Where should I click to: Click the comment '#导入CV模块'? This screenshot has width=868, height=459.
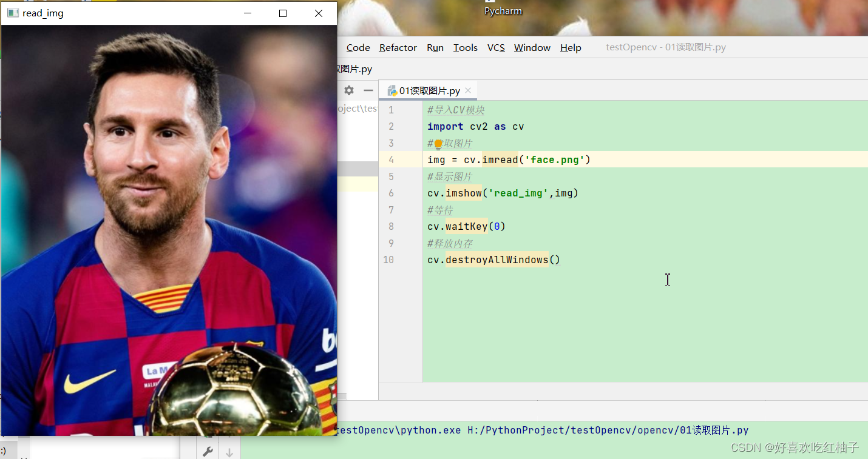tap(456, 110)
